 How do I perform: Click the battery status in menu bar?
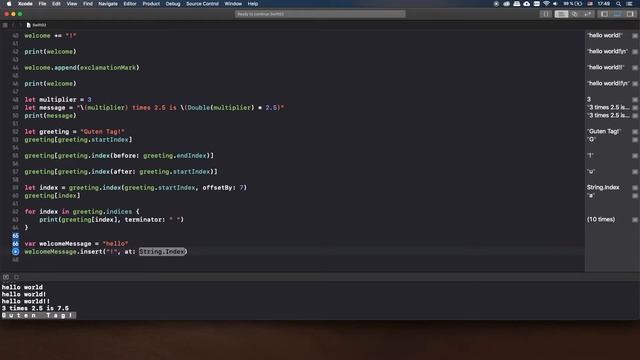pyautogui.click(x=573, y=4)
